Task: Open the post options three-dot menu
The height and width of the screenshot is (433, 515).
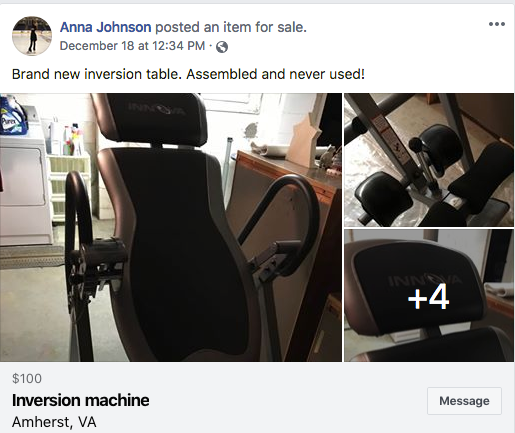Action: 497,24
